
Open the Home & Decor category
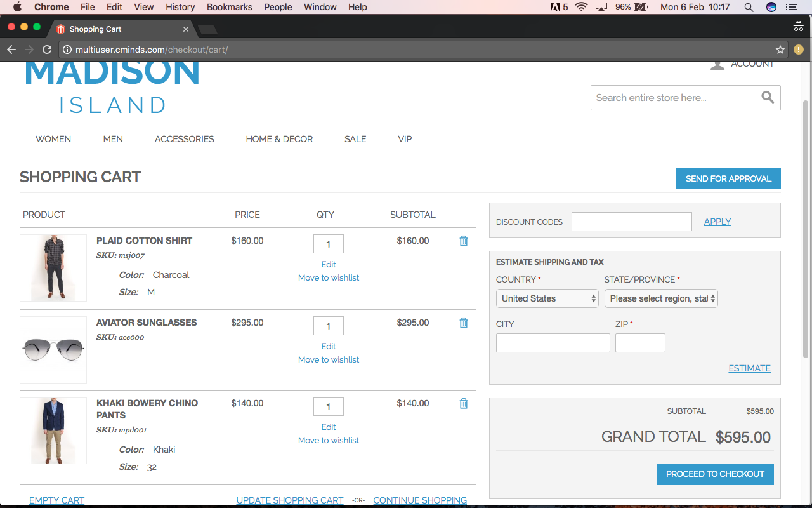click(279, 139)
